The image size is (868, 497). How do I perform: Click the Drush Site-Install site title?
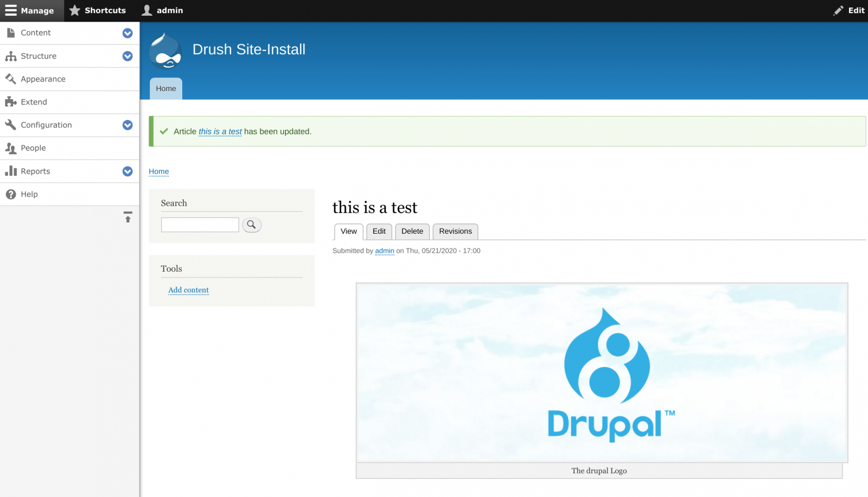[249, 49]
